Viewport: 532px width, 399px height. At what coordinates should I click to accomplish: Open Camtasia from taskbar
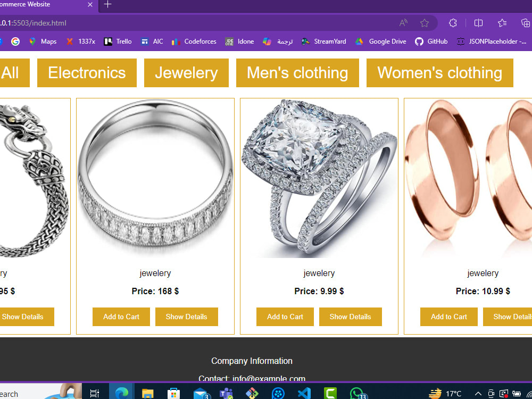(330, 393)
